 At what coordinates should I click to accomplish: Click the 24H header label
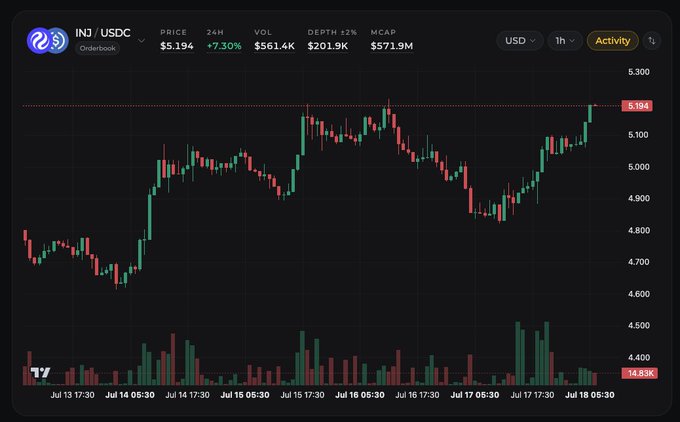(215, 33)
